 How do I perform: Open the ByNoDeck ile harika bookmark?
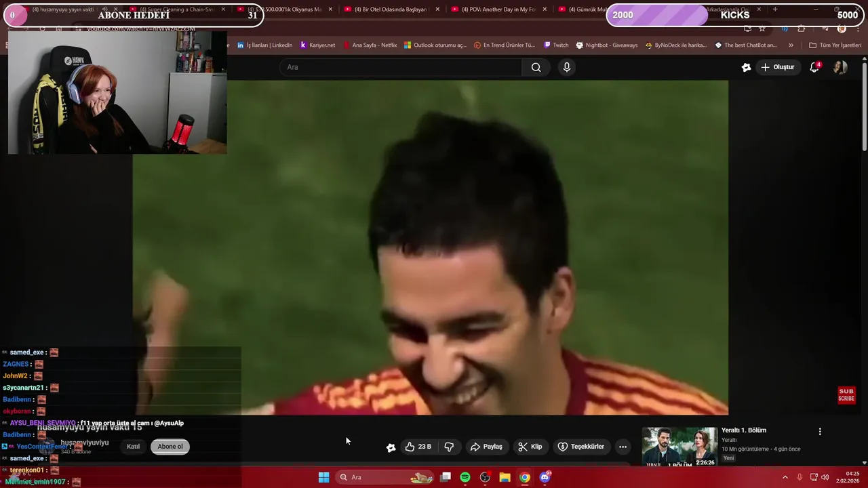click(x=675, y=45)
